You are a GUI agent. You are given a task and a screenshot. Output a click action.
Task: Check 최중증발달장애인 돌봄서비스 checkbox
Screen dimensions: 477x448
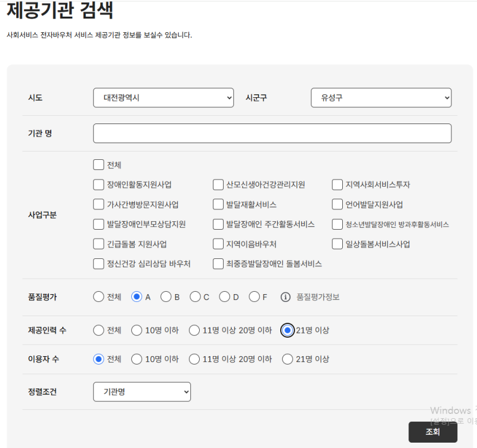pyautogui.click(x=218, y=264)
